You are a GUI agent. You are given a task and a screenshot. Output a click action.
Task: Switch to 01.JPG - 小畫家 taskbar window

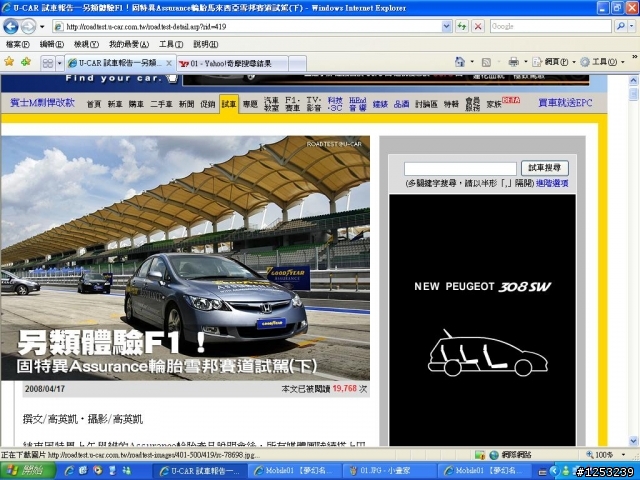coord(389,471)
